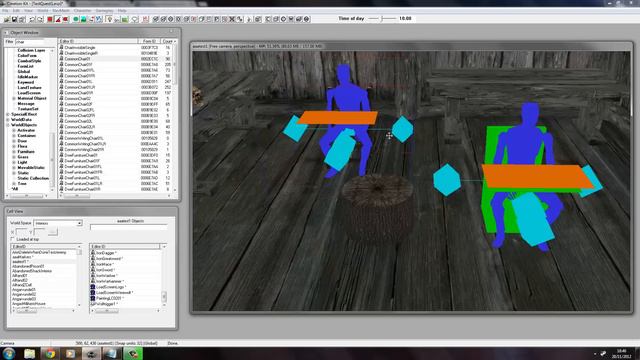The image size is (640, 360).
Task: Click the undo arrow toolbar icon
Action: (32, 19)
